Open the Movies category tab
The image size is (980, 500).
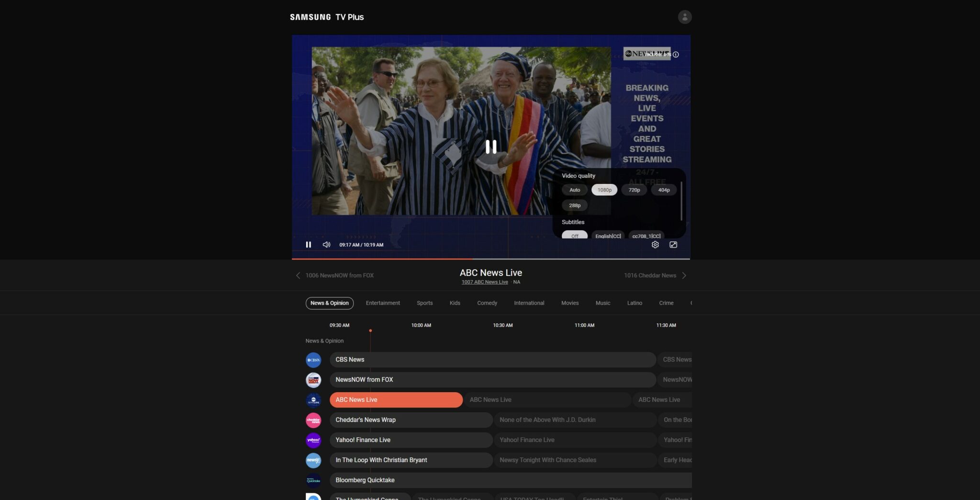click(x=569, y=303)
